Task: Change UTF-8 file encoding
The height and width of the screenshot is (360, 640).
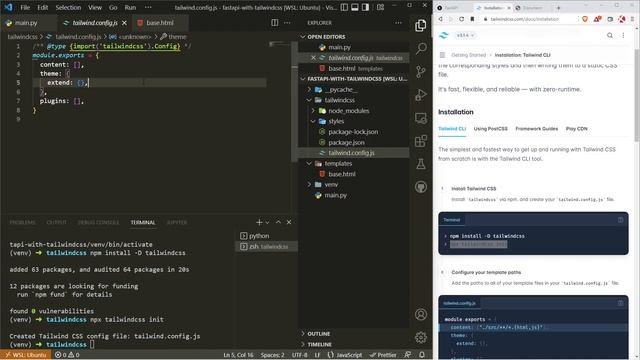Action: 300,355
